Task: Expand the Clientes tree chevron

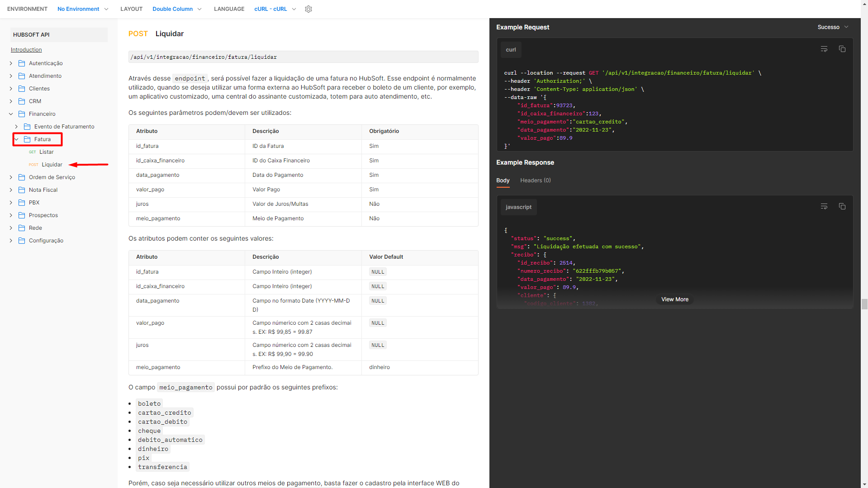Action: click(x=11, y=89)
